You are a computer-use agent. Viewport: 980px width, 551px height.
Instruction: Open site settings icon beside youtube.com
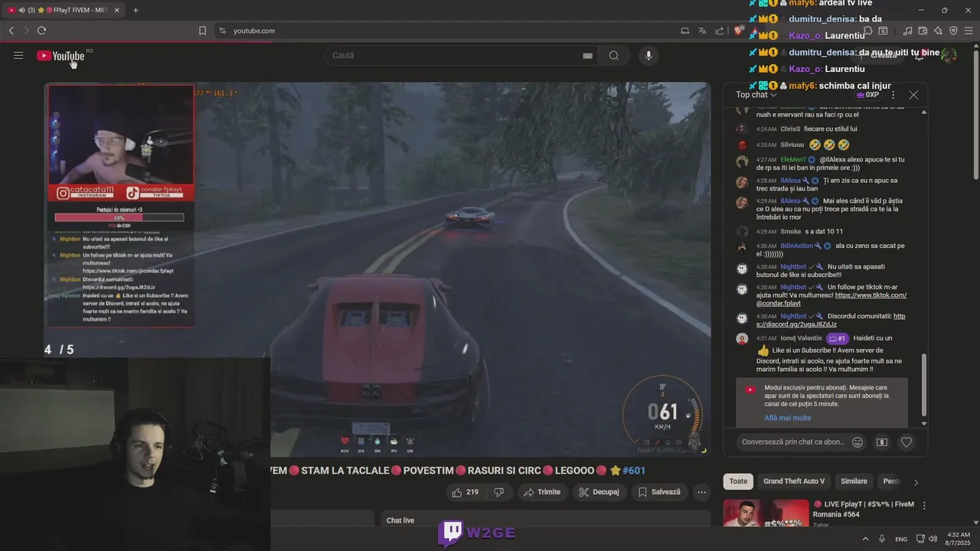click(222, 31)
